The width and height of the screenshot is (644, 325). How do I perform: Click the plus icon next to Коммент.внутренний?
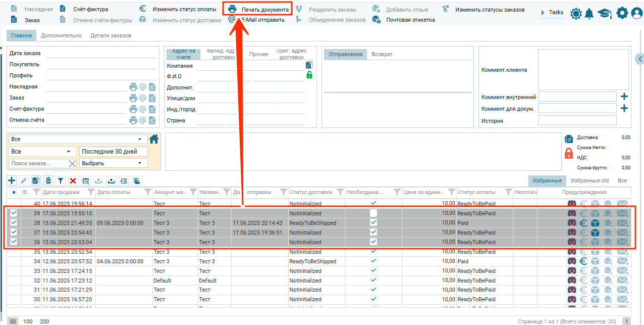click(x=624, y=97)
